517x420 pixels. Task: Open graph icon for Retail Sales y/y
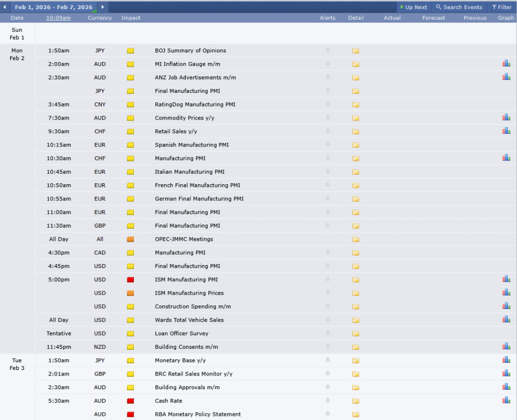click(x=506, y=131)
